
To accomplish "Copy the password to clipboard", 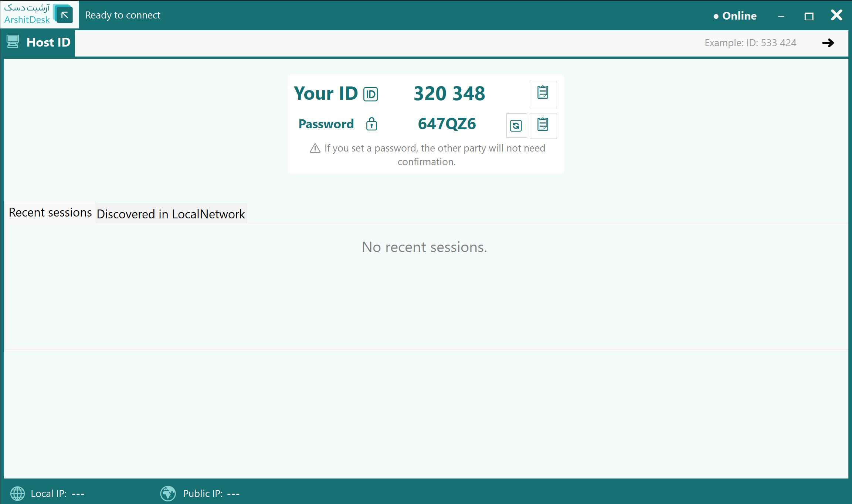I will [543, 126].
